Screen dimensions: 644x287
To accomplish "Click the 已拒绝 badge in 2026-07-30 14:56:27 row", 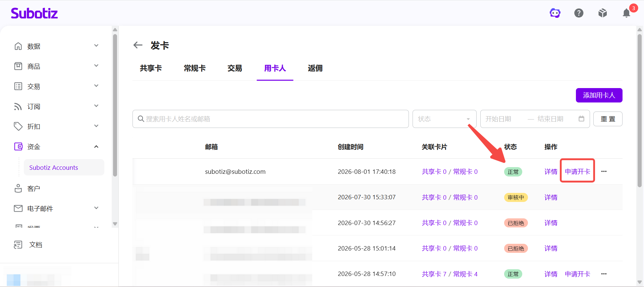I will tap(516, 223).
